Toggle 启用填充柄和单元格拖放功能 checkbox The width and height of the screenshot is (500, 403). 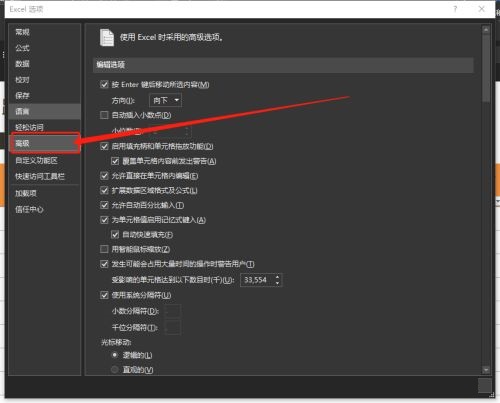[104, 146]
